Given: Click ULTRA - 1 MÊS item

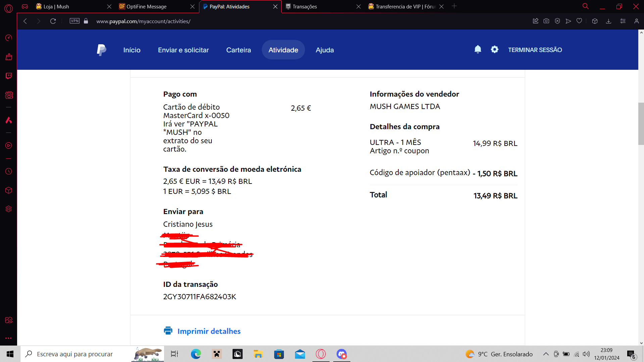Looking at the screenshot, I should coord(395,142).
